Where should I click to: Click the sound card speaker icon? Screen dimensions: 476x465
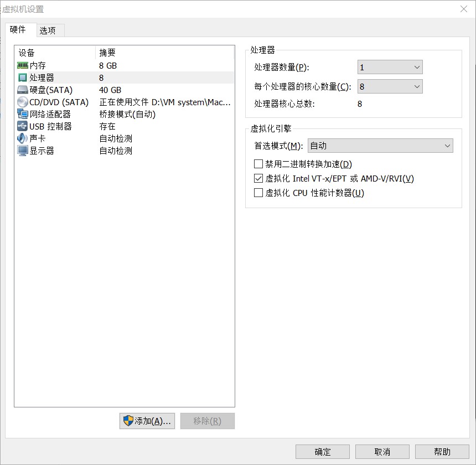point(23,138)
